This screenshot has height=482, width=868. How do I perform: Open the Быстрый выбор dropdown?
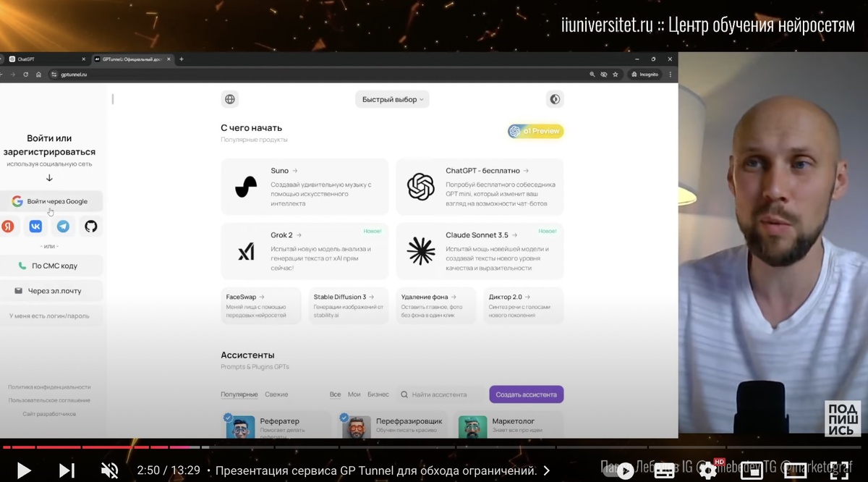click(392, 99)
